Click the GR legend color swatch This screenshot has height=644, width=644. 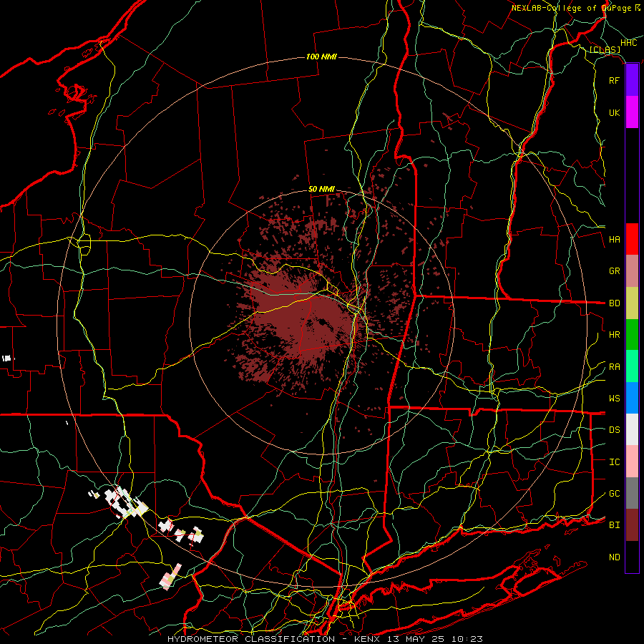tap(632, 271)
